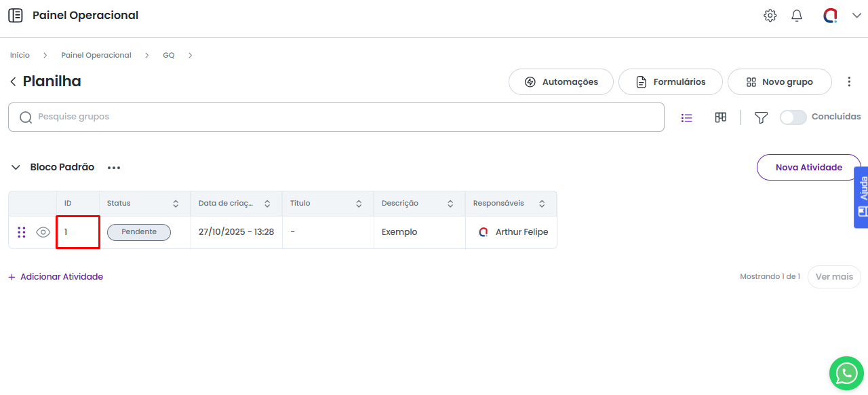Click the Automações button
Screen dimensions: 868x395
pyautogui.click(x=561, y=82)
